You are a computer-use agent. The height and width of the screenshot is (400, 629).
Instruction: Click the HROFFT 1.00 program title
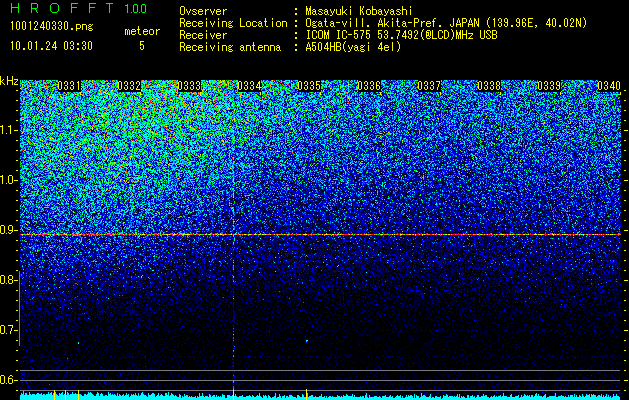click(78, 8)
